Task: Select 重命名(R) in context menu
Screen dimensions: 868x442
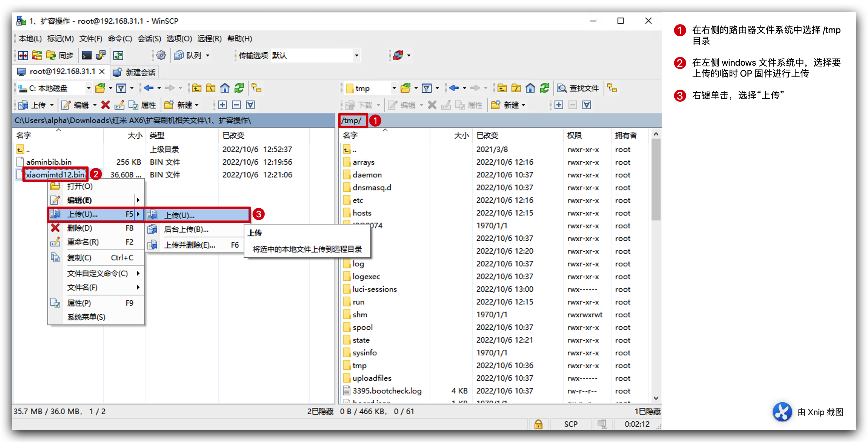Action: [x=96, y=242]
